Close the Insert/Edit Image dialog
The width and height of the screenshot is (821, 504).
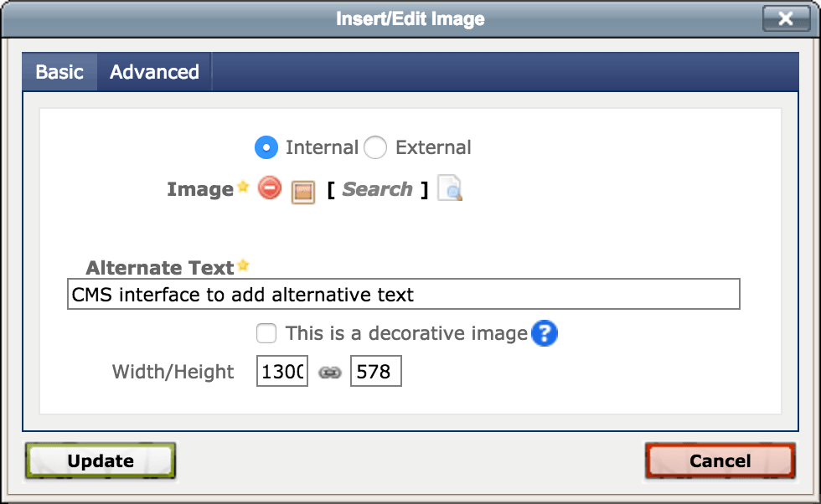point(786,19)
